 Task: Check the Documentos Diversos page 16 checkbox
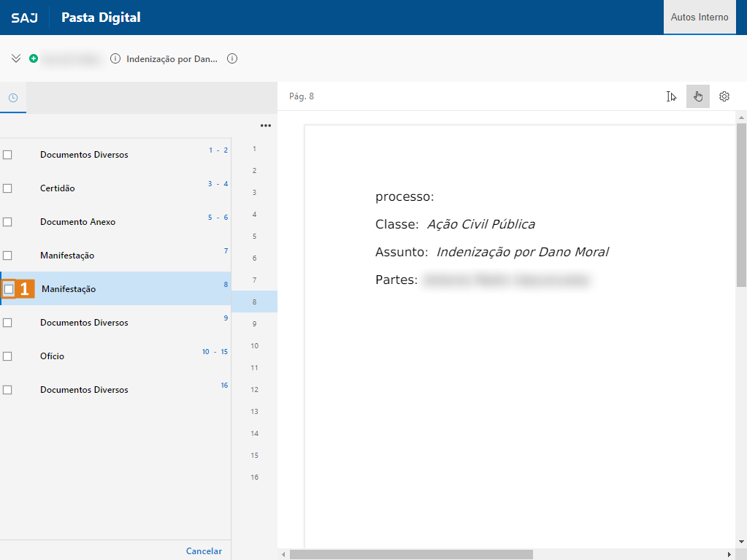(x=7, y=390)
